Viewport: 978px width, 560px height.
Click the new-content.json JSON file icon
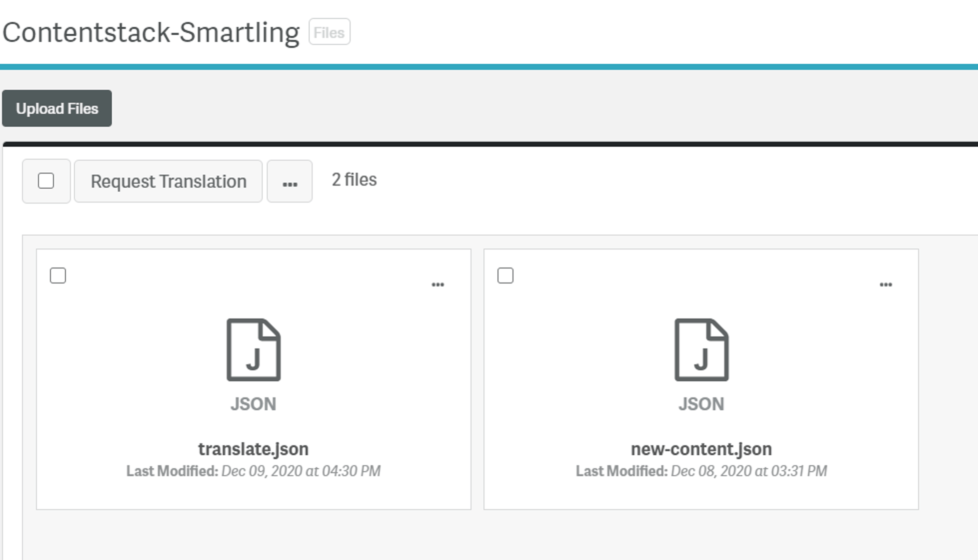click(x=701, y=349)
